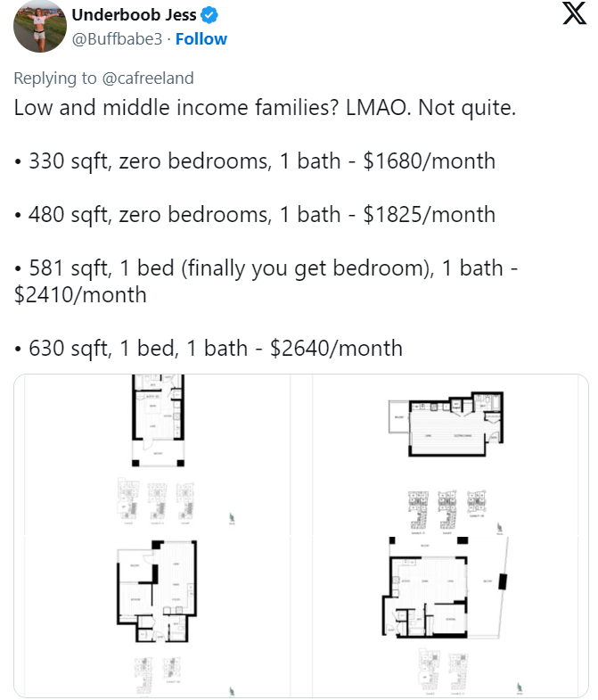Click the 630 sqft $2640/month line

209,349
